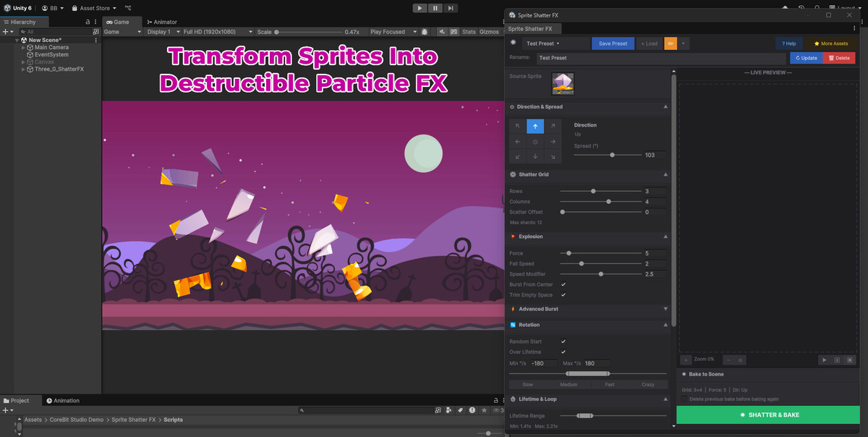Select the Canvas object in Hierarchy
The height and width of the screenshot is (437, 868).
(x=43, y=61)
